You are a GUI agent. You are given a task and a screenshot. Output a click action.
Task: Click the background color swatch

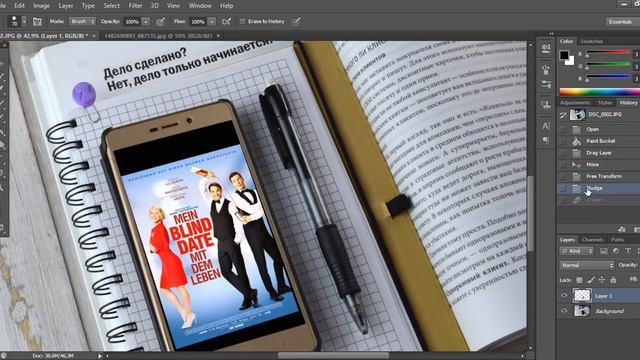570,61
